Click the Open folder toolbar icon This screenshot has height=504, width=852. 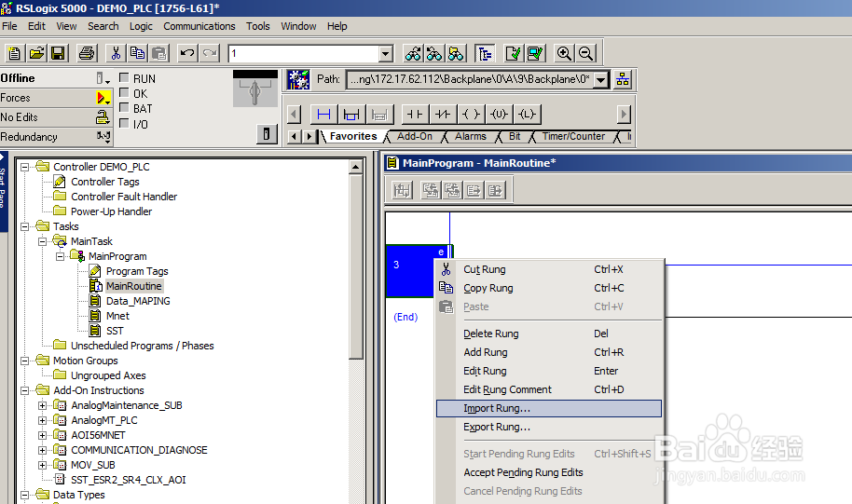[36, 53]
